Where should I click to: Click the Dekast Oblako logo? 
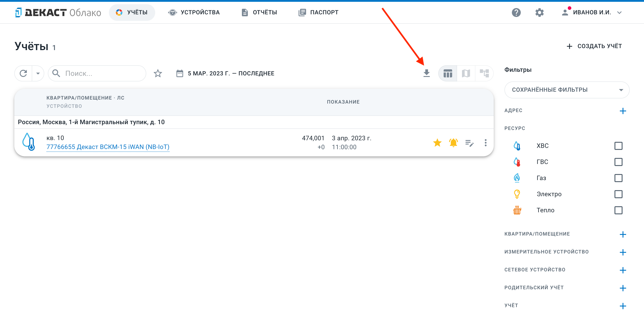pos(58,12)
